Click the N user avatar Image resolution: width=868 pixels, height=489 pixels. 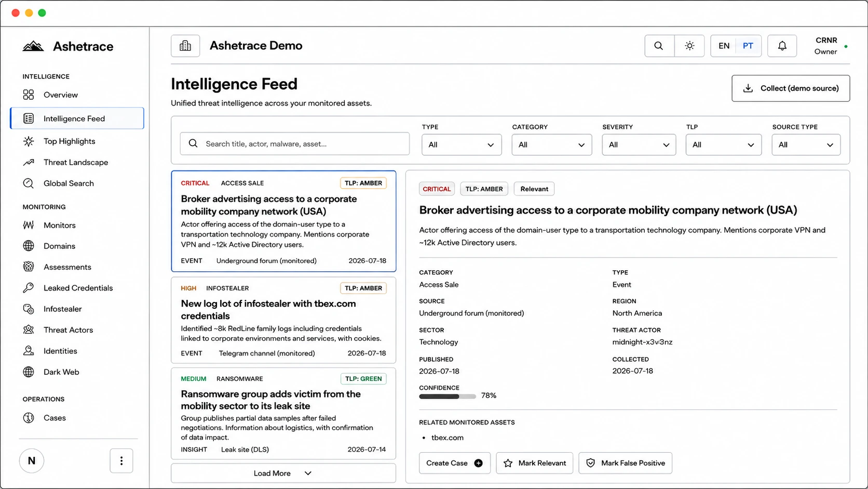tap(32, 461)
